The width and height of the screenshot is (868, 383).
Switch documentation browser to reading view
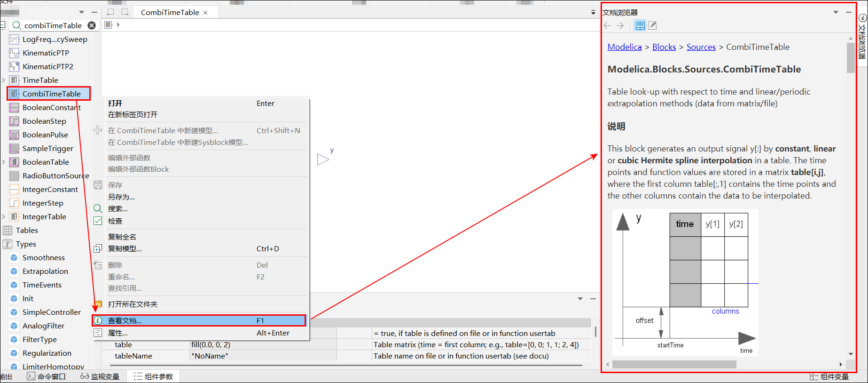tap(640, 25)
